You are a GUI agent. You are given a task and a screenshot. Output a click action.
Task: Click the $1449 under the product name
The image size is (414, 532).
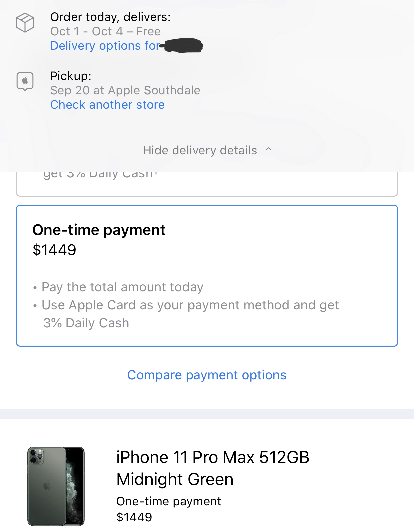[x=134, y=517]
